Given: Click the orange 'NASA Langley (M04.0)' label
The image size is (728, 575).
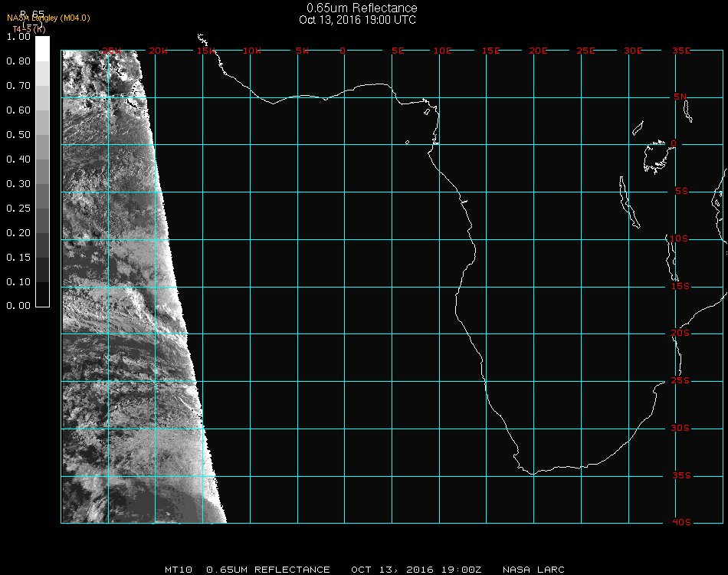Looking at the screenshot, I should point(48,18).
